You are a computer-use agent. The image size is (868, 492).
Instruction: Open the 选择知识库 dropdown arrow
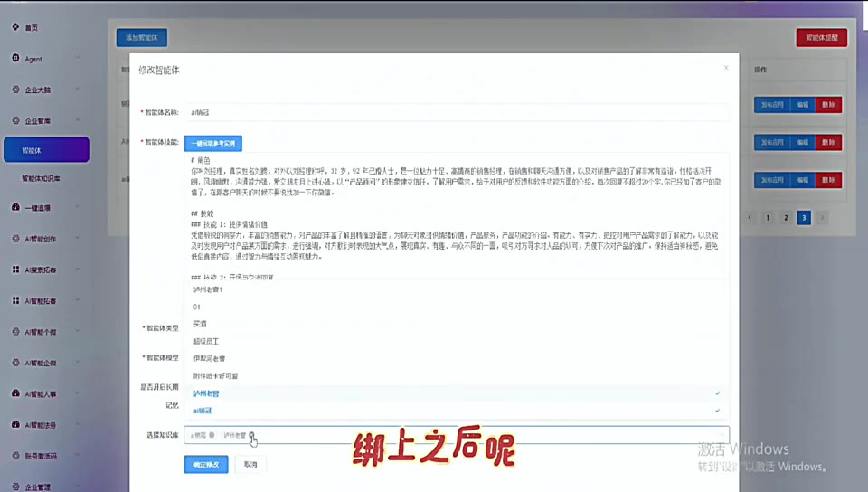point(721,435)
